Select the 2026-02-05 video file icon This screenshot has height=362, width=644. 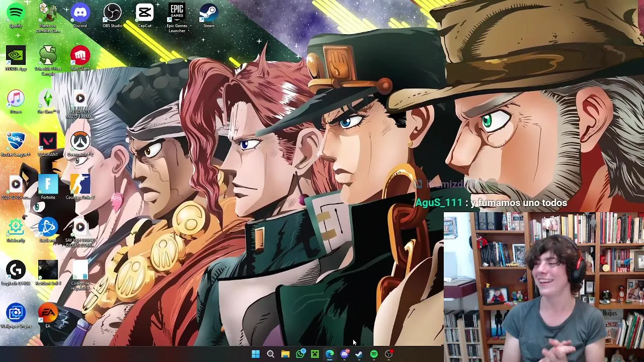(16, 188)
